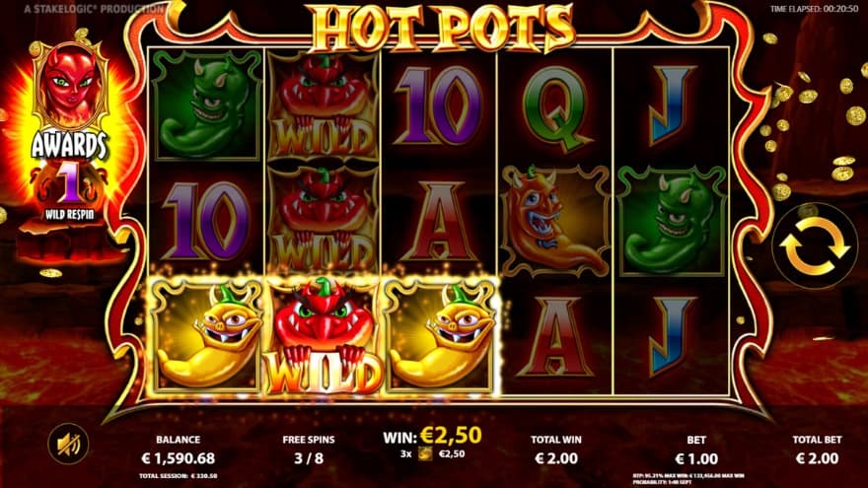This screenshot has width=868, height=488.
Task: Click green chili symbol in fifth reel
Action: click(672, 220)
